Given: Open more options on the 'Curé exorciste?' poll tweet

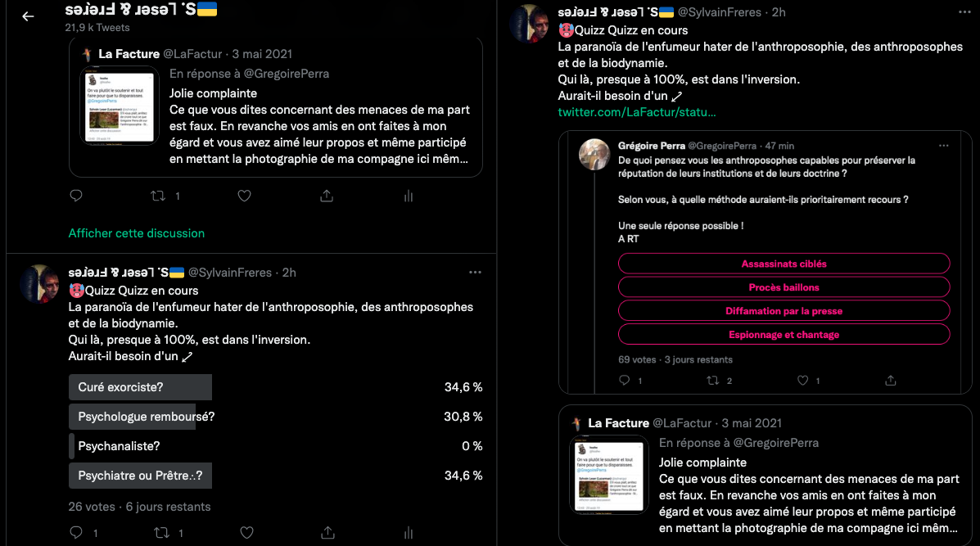Looking at the screenshot, I should click(x=475, y=272).
